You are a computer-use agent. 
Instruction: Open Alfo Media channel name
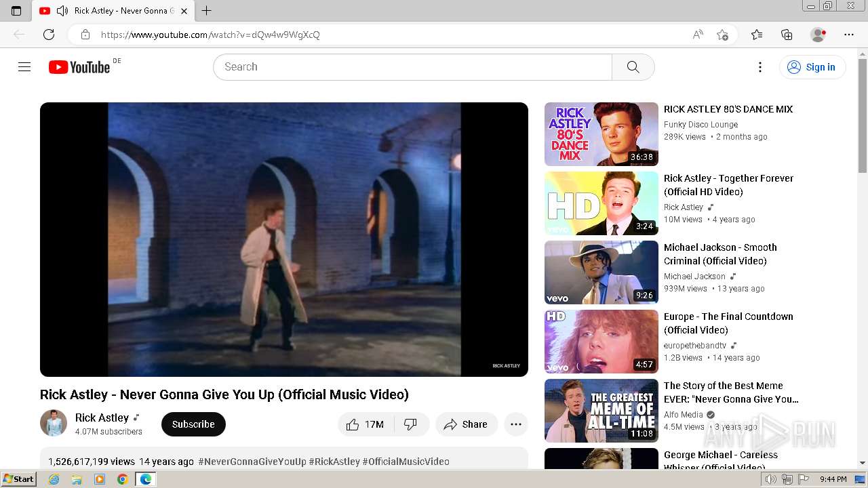pos(684,415)
